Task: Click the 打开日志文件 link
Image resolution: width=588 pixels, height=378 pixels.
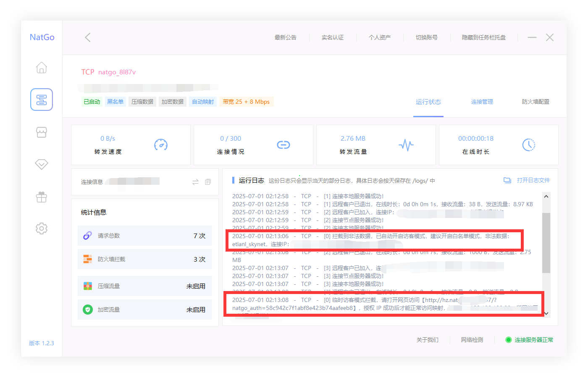Action: pos(533,180)
